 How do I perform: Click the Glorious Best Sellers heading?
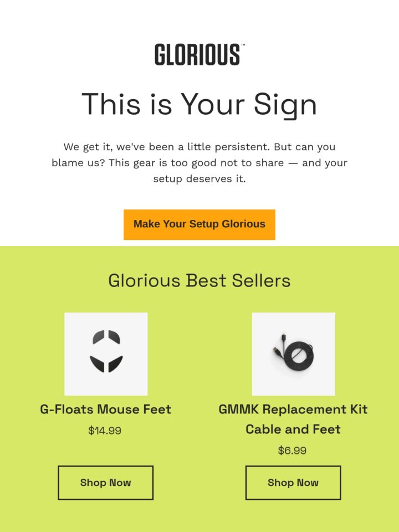click(199, 280)
